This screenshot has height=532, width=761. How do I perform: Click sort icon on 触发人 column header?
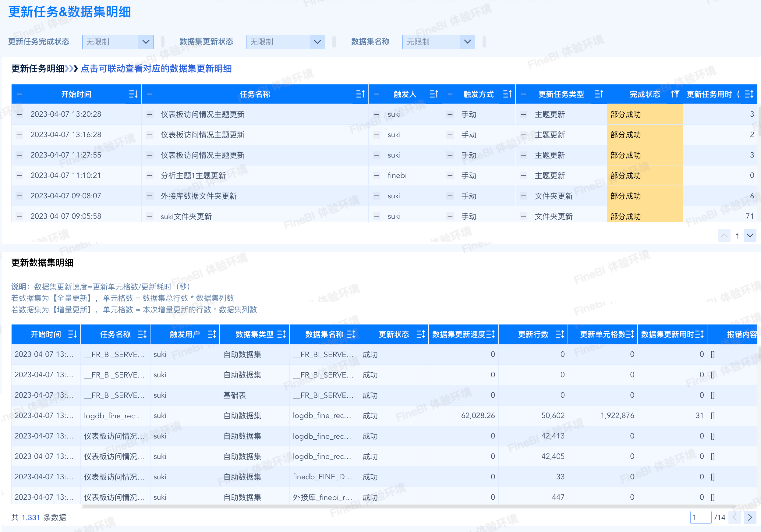pos(434,94)
